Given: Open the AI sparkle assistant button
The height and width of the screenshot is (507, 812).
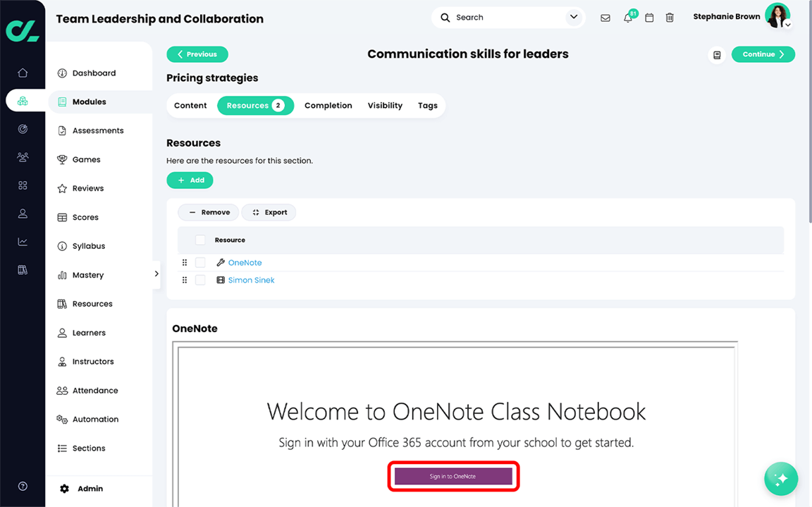Looking at the screenshot, I should pyautogui.click(x=781, y=479).
